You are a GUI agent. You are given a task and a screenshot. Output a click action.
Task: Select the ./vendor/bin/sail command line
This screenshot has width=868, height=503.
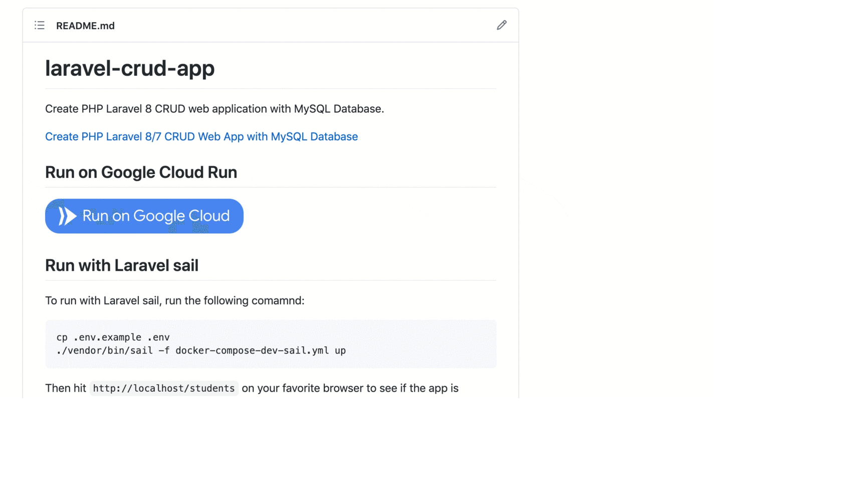coord(200,351)
